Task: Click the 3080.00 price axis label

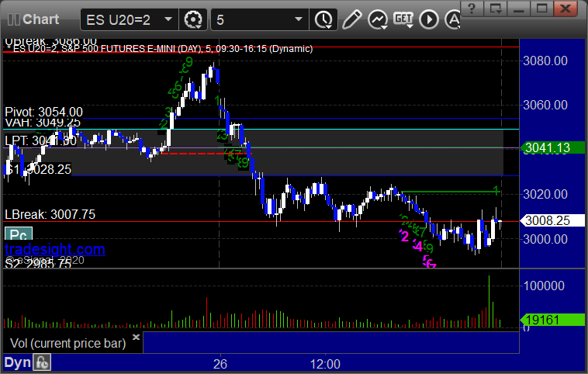Action: (545, 61)
